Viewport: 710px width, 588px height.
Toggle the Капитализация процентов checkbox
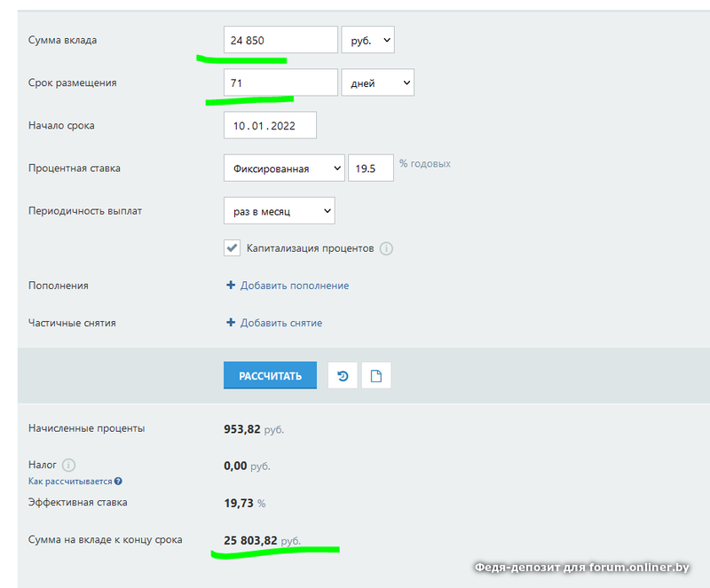tap(232, 248)
